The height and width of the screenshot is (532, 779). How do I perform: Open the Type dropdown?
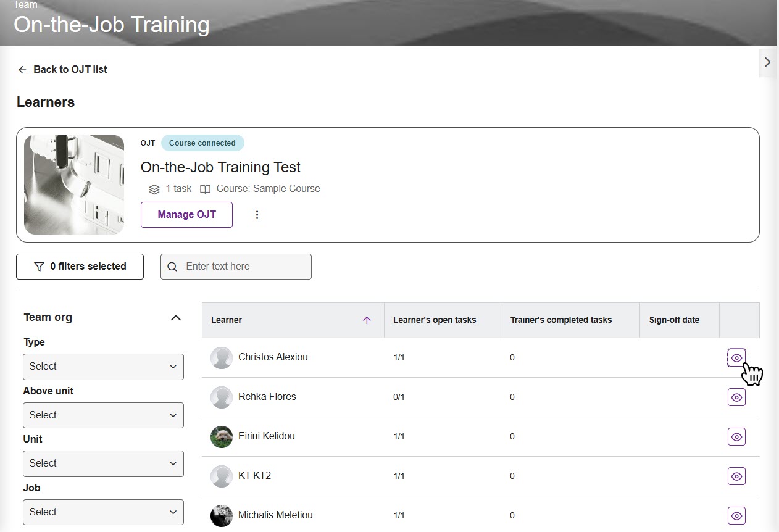point(103,367)
